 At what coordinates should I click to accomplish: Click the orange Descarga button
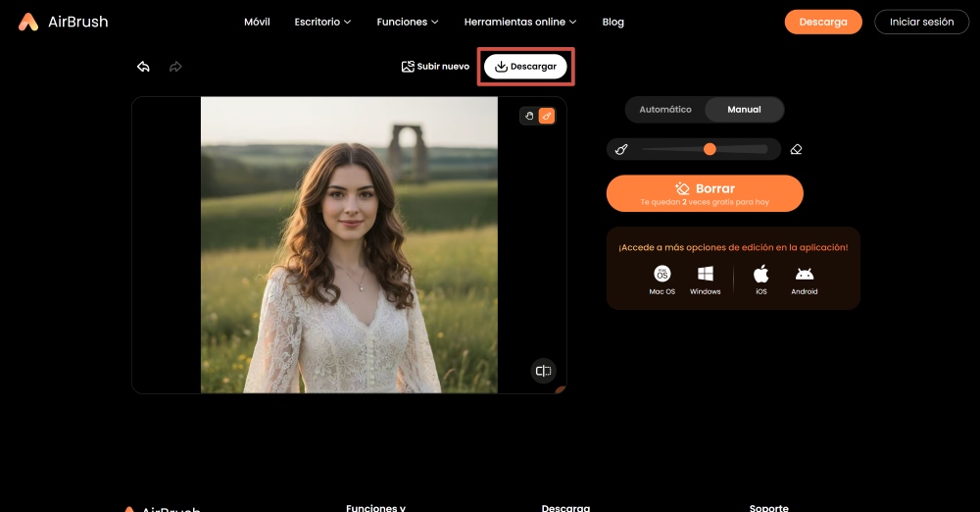coord(823,22)
